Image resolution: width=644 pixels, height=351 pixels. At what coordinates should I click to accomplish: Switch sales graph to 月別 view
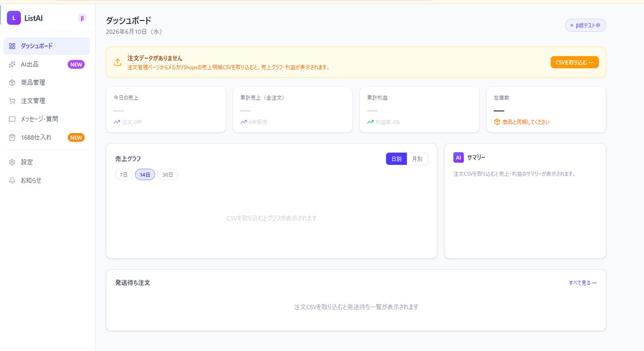pyautogui.click(x=418, y=159)
